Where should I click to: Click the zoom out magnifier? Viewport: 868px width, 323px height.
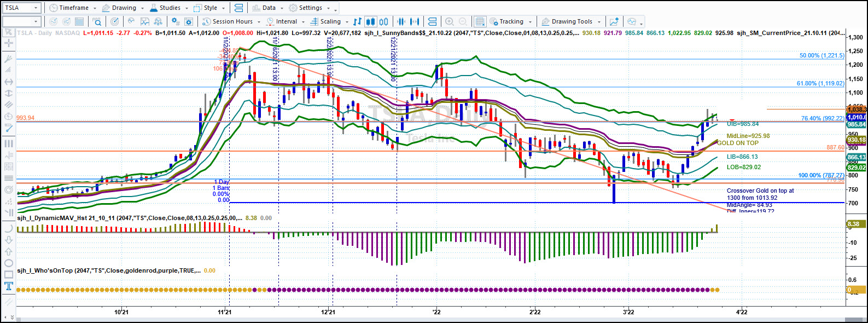[463, 21]
